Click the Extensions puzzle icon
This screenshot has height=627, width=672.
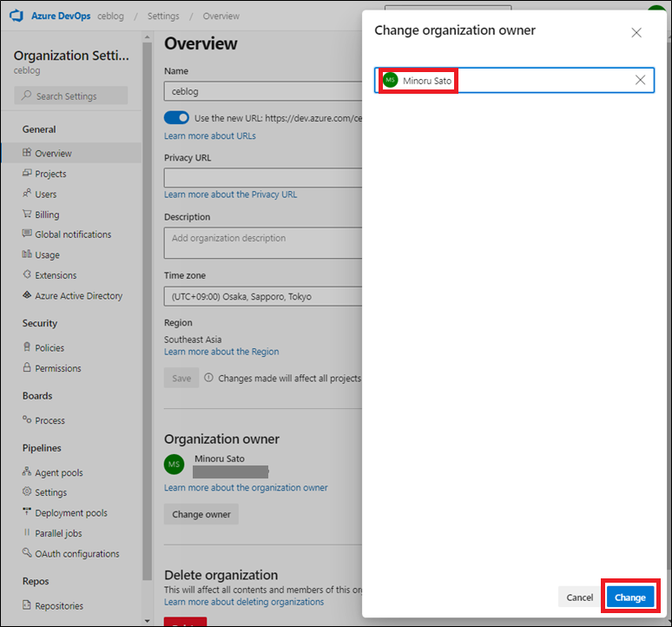pos(27,274)
